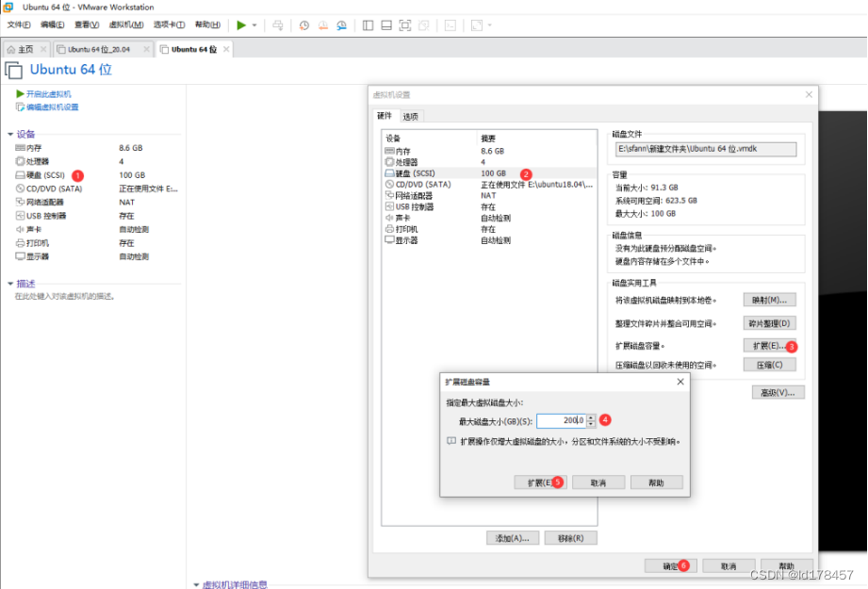Click the 高级(V)... button
Image resolution: width=868 pixels, height=589 pixels.
778,392
